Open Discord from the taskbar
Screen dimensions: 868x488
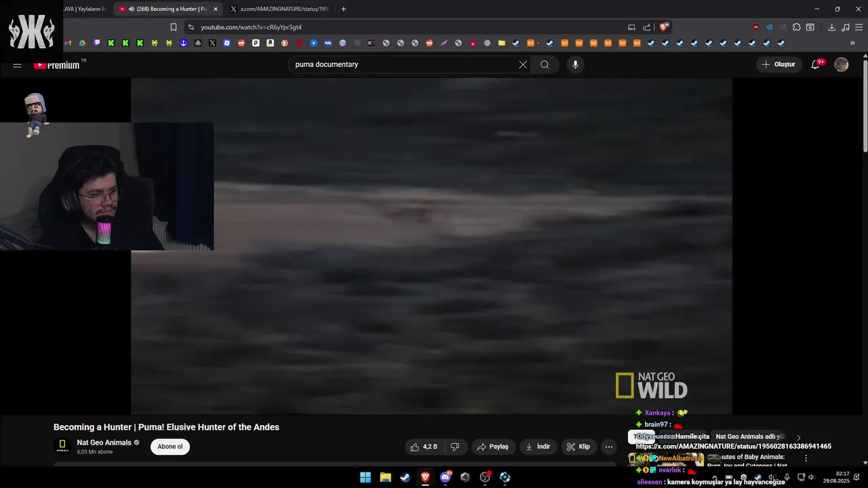[x=446, y=477]
